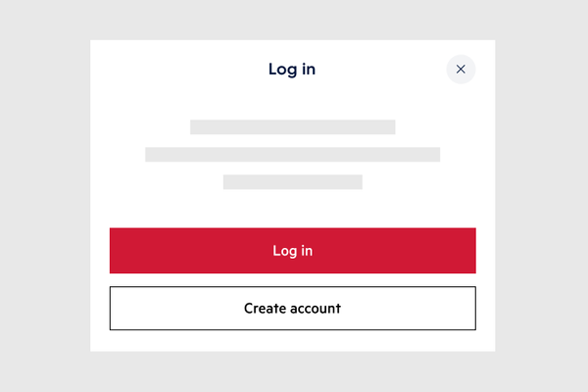The width and height of the screenshot is (588, 392).
Task: Sign in using the red button
Action: 292,250
